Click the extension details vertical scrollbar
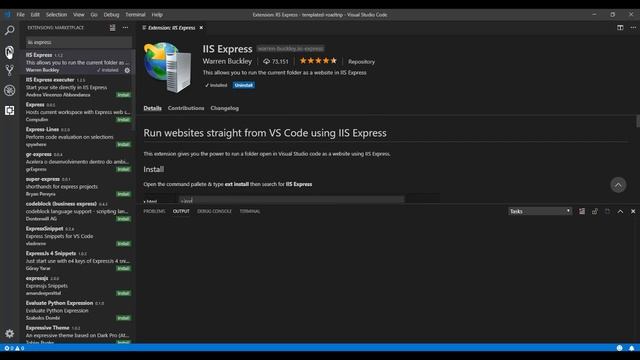The height and width of the screenshot is (360, 640). point(638,121)
